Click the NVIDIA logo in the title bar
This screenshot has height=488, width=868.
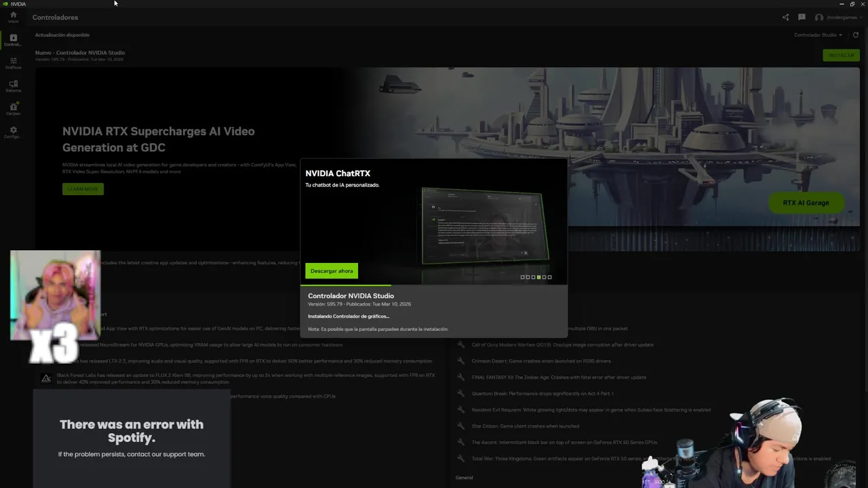pyautogui.click(x=6, y=4)
